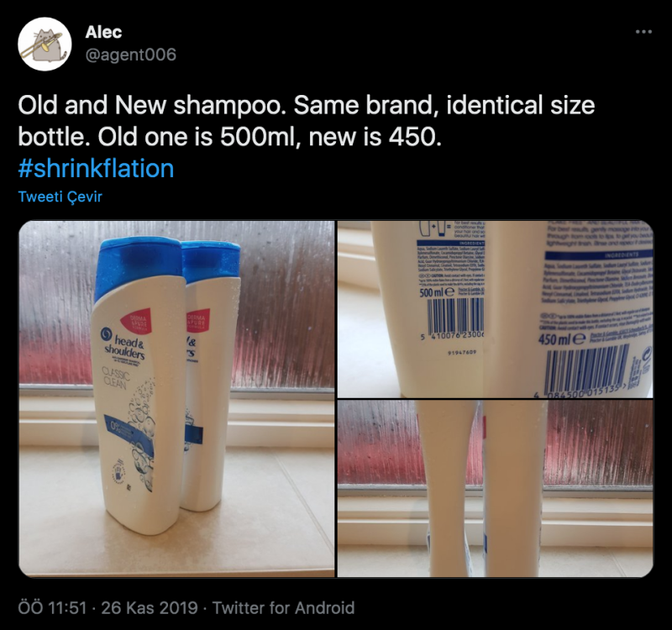The image size is (672, 630).
Task: Click the Classic Clean text on the bottle
Action: tap(115, 379)
